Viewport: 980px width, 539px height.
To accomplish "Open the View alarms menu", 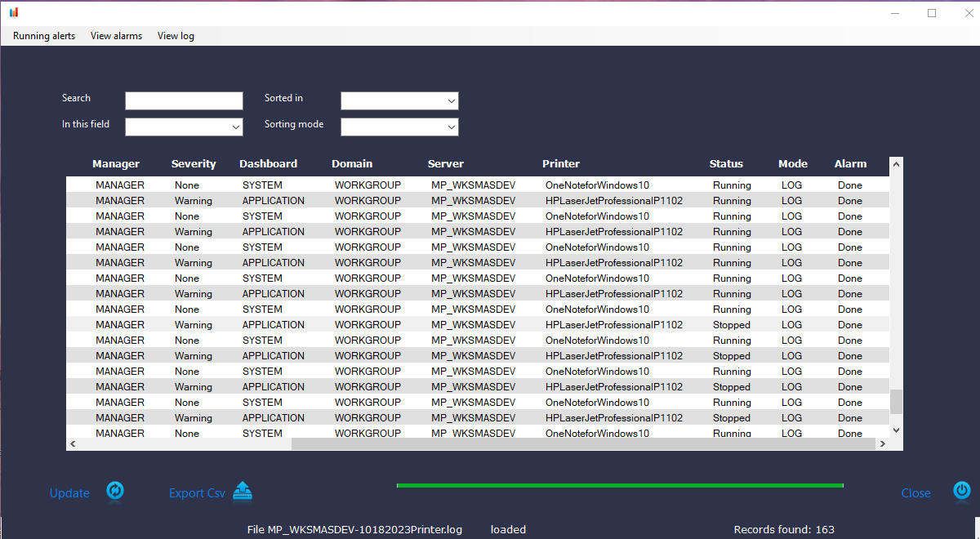I will (x=116, y=36).
